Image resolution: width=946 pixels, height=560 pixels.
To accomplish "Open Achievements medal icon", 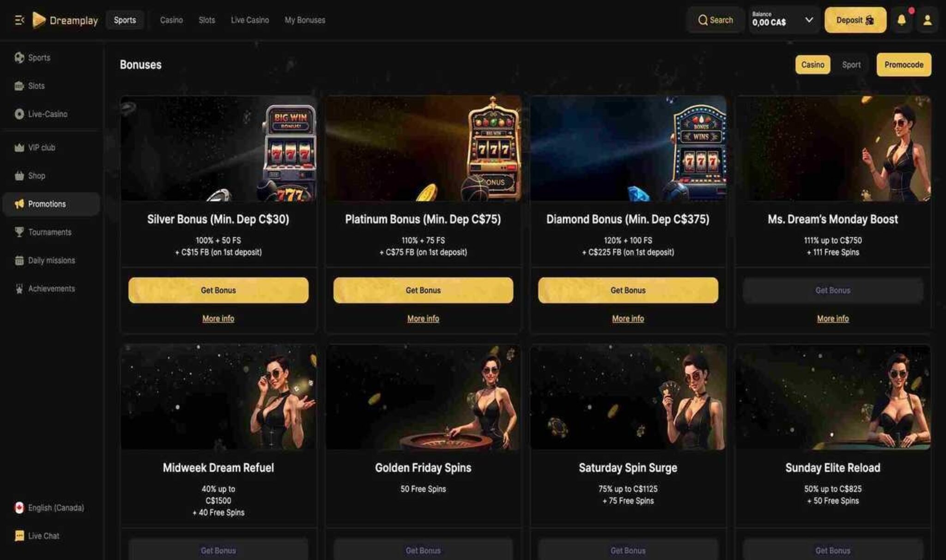I will pos(19,289).
